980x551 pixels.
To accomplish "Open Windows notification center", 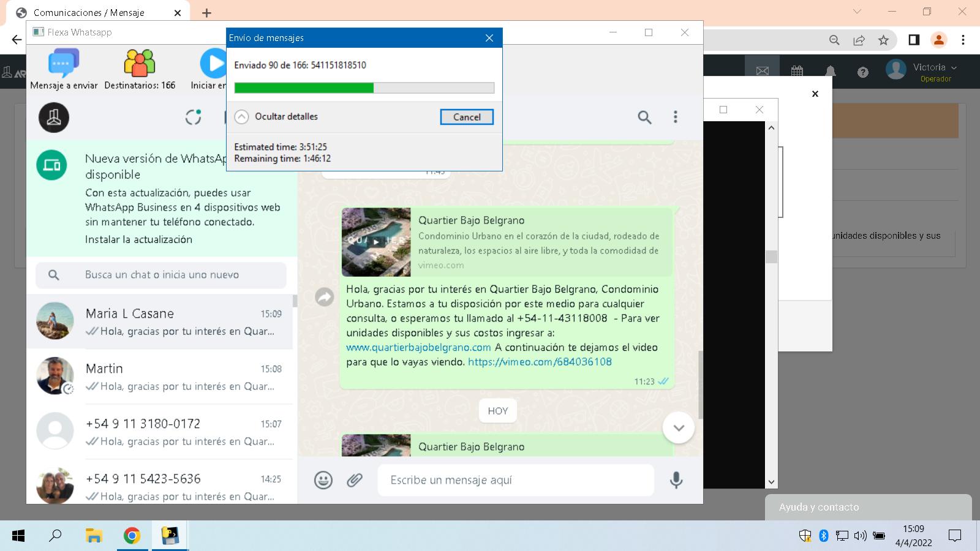I will coord(955,536).
